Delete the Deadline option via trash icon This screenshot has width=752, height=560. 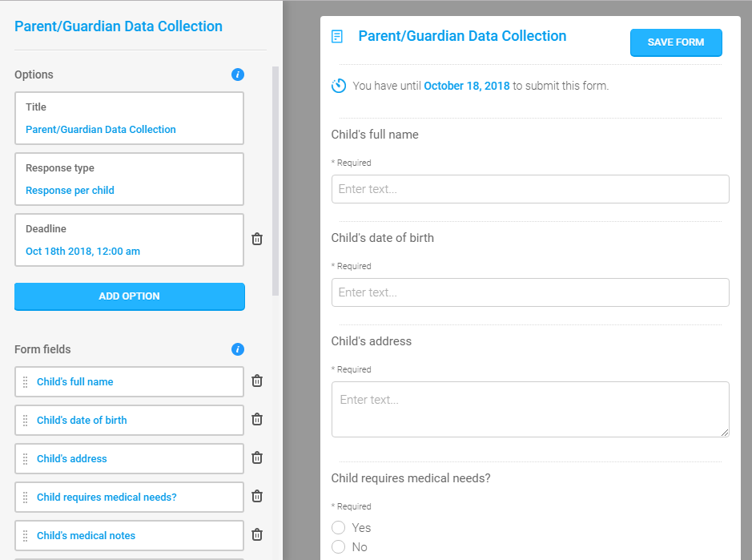257,239
